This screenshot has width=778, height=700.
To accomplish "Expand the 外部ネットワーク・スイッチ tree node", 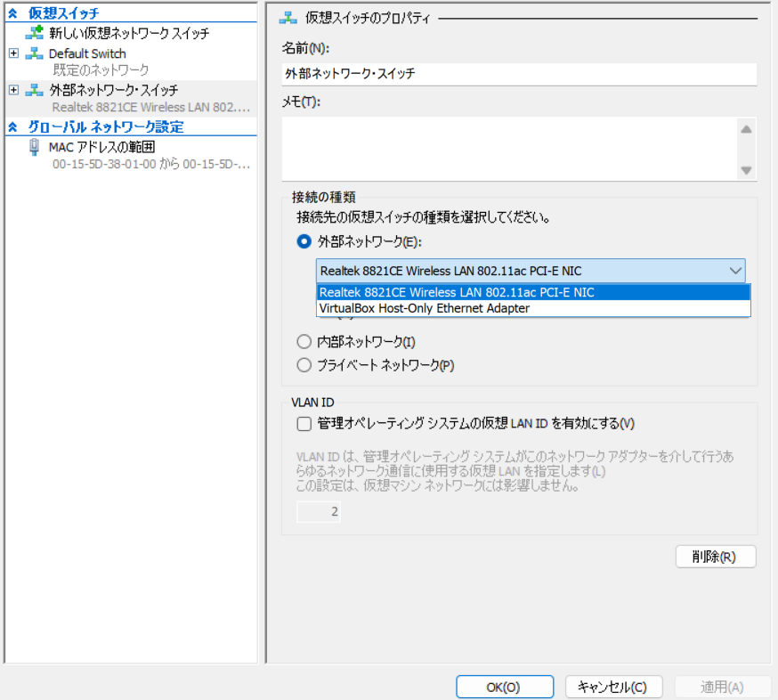I will [14, 90].
